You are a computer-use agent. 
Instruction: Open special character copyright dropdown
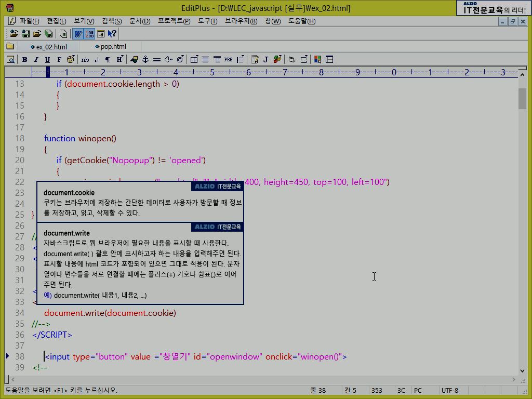tap(180, 59)
